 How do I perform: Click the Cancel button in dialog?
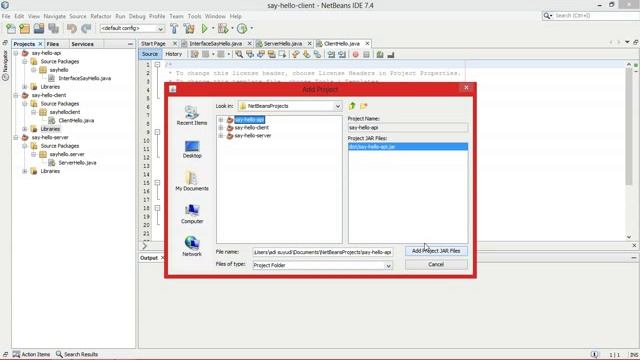point(436,264)
